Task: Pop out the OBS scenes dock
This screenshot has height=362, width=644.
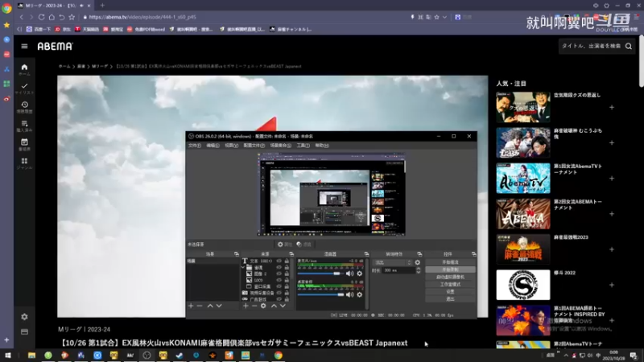Action: tap(236, 254)
